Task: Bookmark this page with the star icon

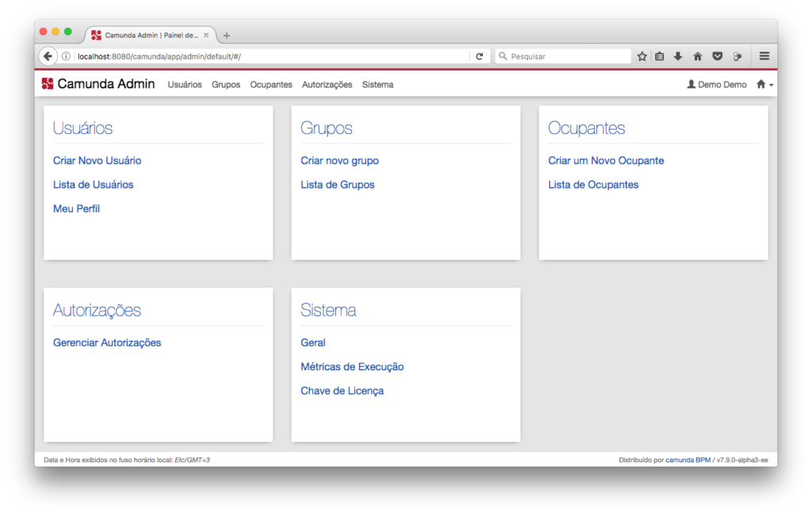Action: (642, 56)
